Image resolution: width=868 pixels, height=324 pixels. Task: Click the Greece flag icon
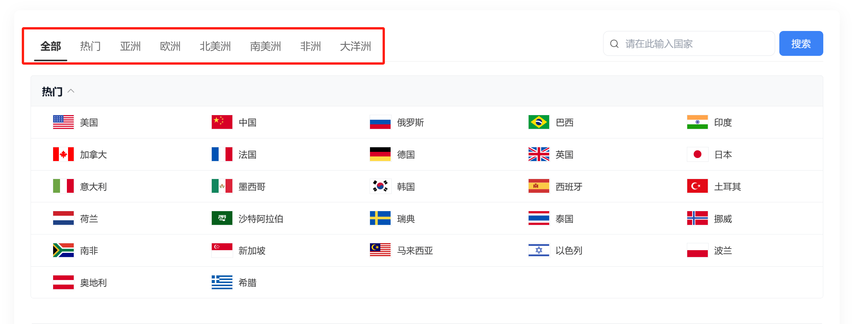[x=222, y=282]
